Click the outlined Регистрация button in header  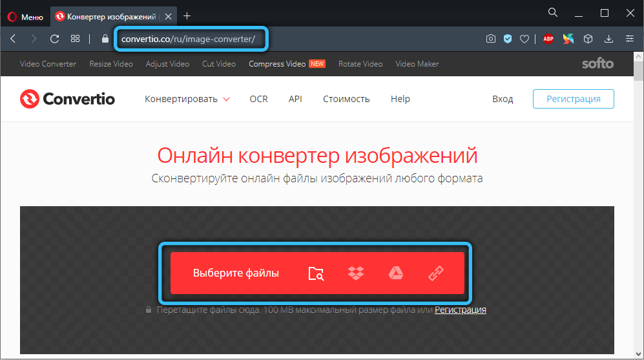pyautogui.click(x=574, y=99)
